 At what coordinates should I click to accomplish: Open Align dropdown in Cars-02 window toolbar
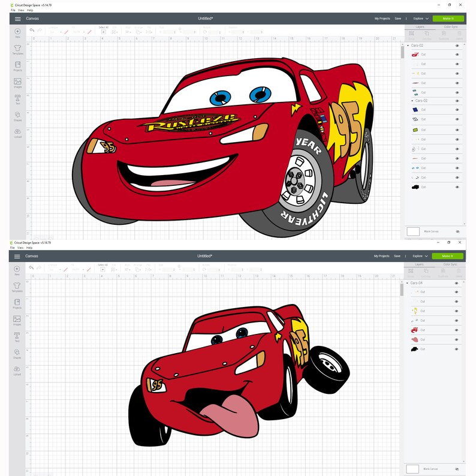pyautogui.click(x=128, y=32)
